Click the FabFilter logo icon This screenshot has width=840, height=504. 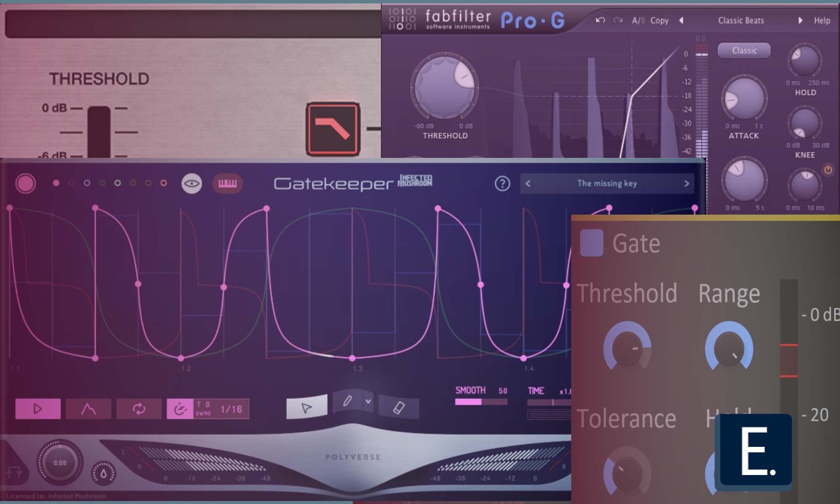[x=402, y=19]
